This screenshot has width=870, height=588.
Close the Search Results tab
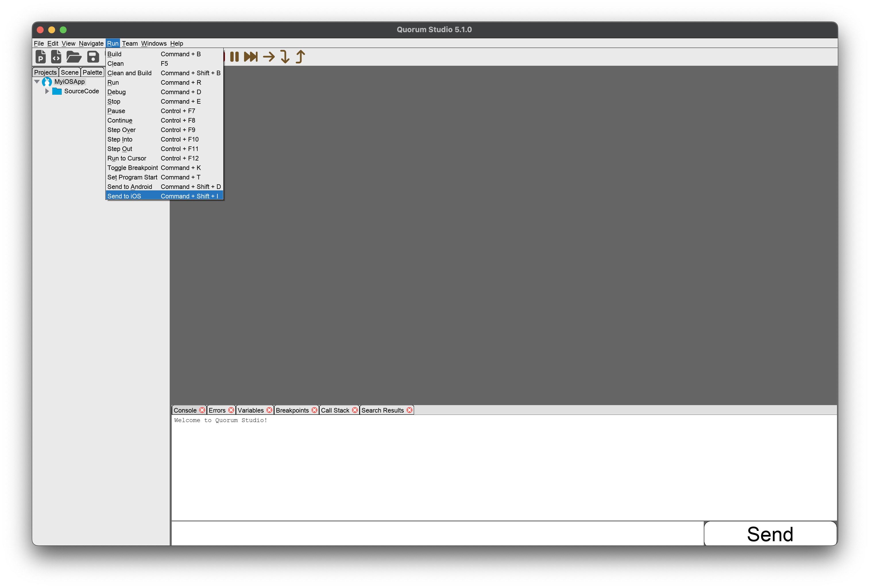[x=409, y=410]
